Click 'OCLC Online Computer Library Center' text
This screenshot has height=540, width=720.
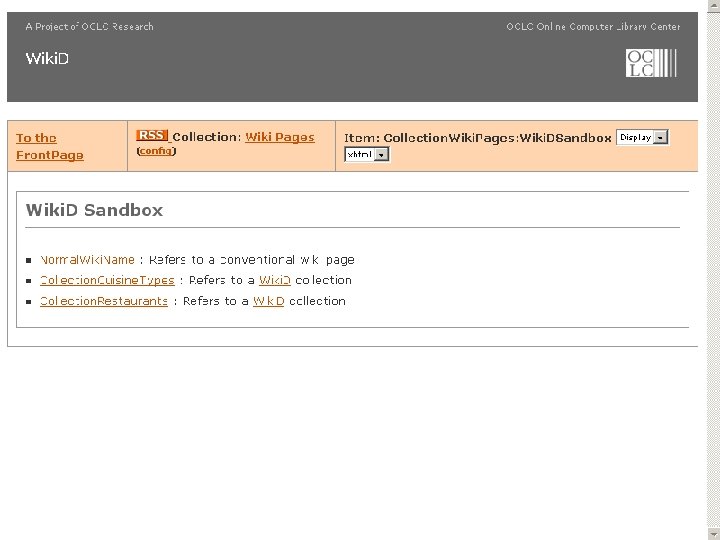pos(593,27)
